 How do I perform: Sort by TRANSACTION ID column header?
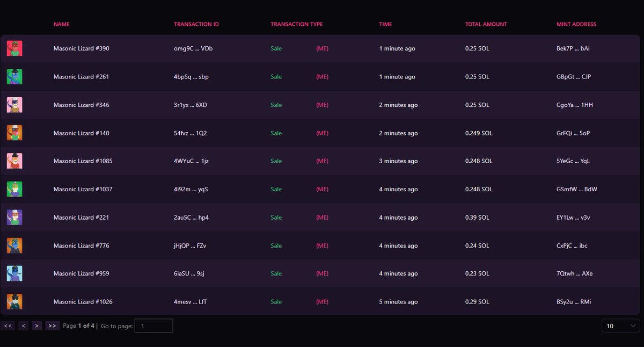[x=196, y=24]
